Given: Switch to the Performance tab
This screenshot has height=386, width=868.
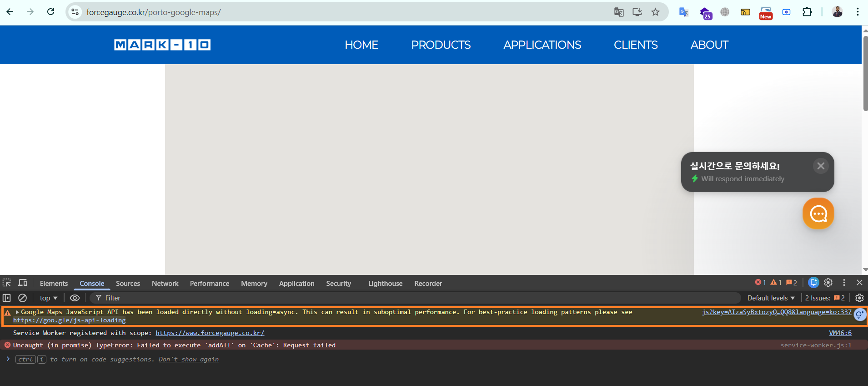Looking at the screenshot, I should point(210,283).
